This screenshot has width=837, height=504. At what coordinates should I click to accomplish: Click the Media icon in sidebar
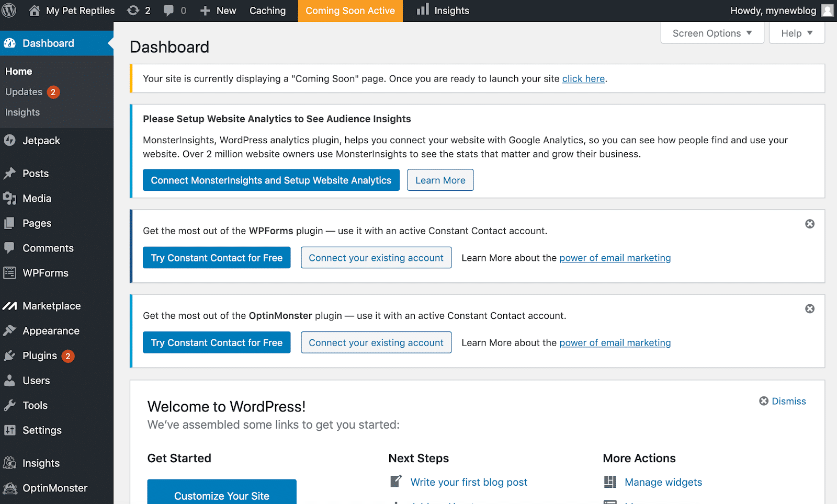9,198
